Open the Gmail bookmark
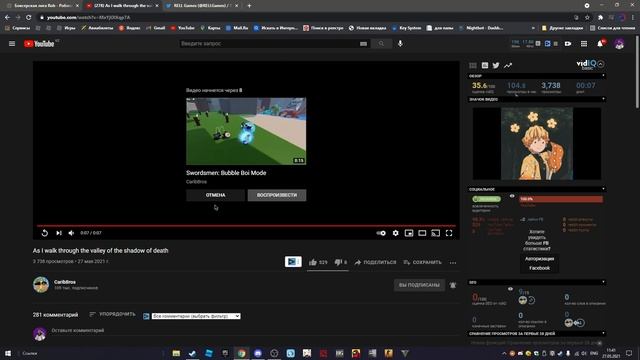Viewport: 640px width, 360px height. [156, 28]
